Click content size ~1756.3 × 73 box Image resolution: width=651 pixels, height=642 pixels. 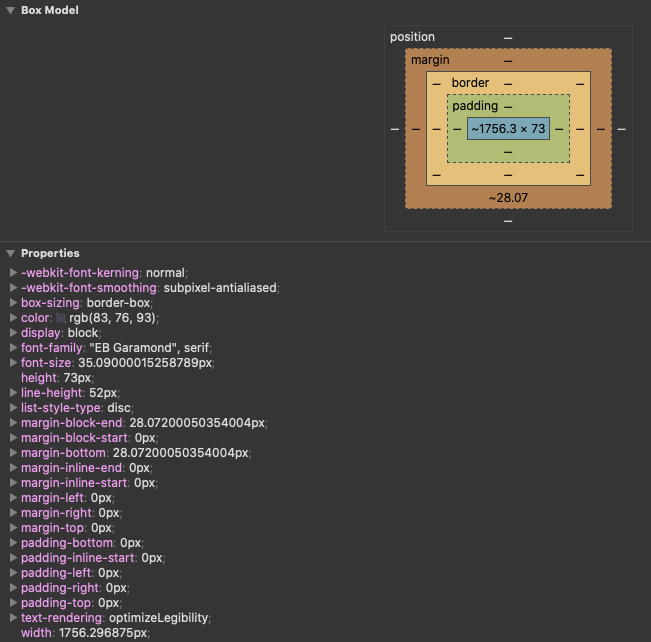point(508,129)
